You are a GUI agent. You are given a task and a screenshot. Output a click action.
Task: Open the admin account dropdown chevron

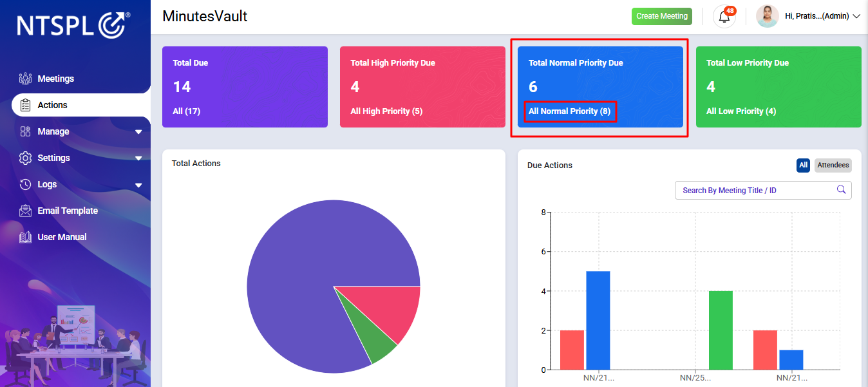856,16
